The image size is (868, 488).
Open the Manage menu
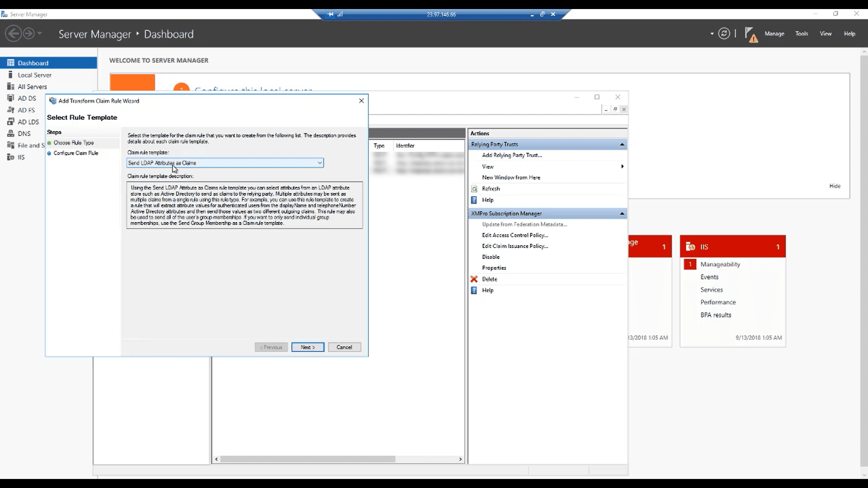[774, 33]
